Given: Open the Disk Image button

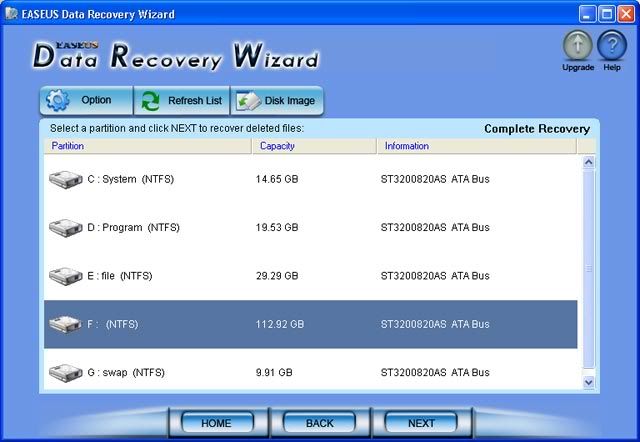Looking at the screenshot, I should (277, 100).
